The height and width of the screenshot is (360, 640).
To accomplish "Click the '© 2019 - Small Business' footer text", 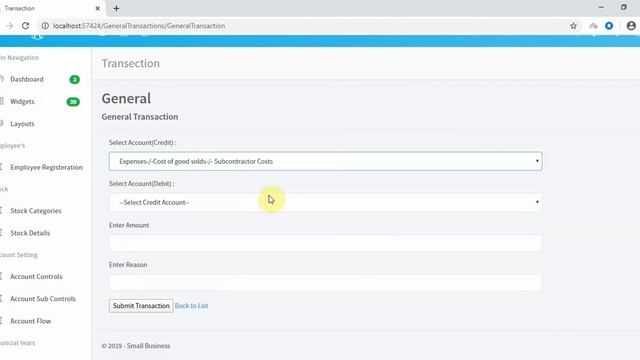I will click(136, 346).
